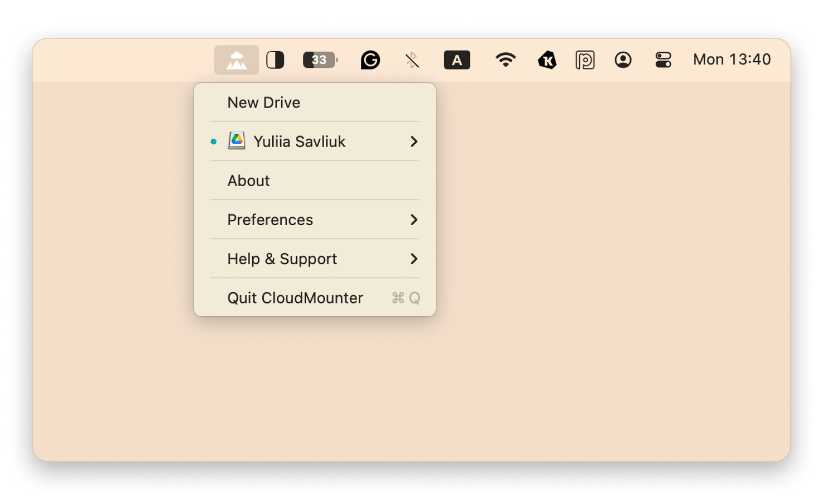Click the keyboard input source icon
The width and height of the screenshot is (823, 504).
coord(457,60)
